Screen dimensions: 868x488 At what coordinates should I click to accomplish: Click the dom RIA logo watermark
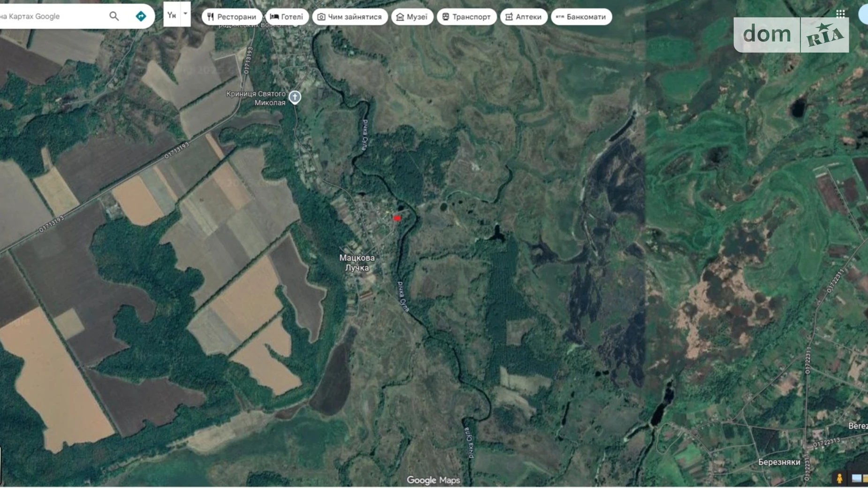pyautogui.click(x=791, y=35)
